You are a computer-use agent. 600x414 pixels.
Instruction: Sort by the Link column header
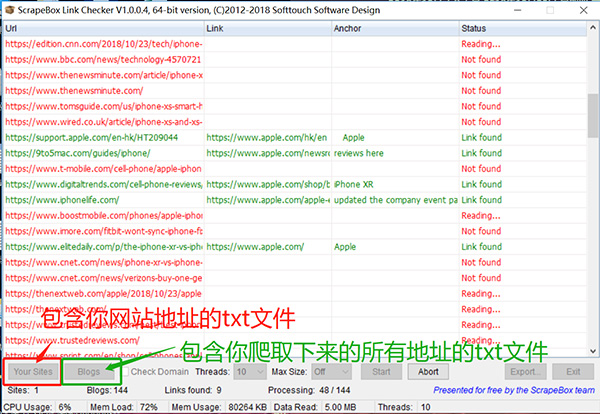click(267, 28)
